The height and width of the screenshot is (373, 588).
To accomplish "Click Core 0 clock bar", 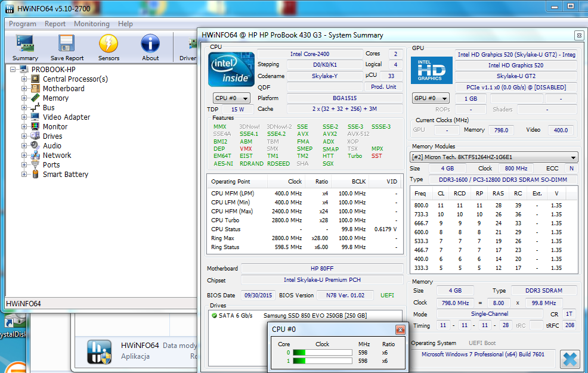I will pos(323,352).
